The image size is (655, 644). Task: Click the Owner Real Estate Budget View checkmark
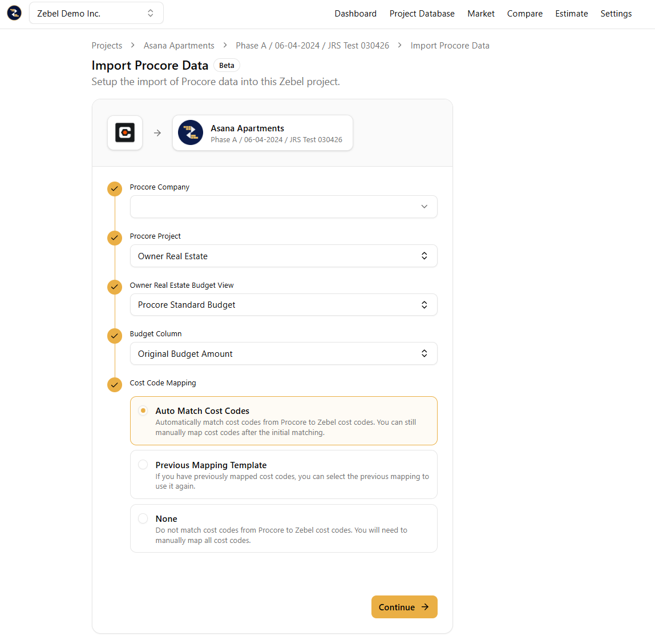tap(115, 287)
